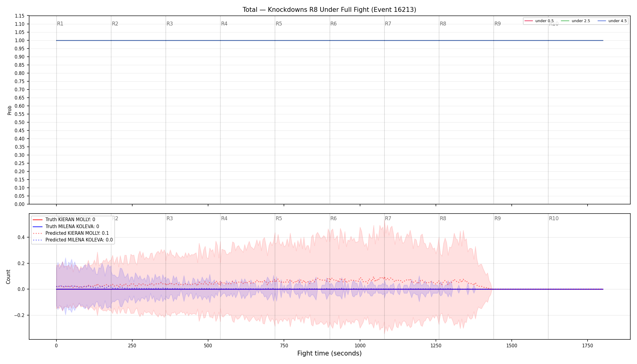Click the chart title mentioning Event 16213
637x364 pixels.
(329, 10)
